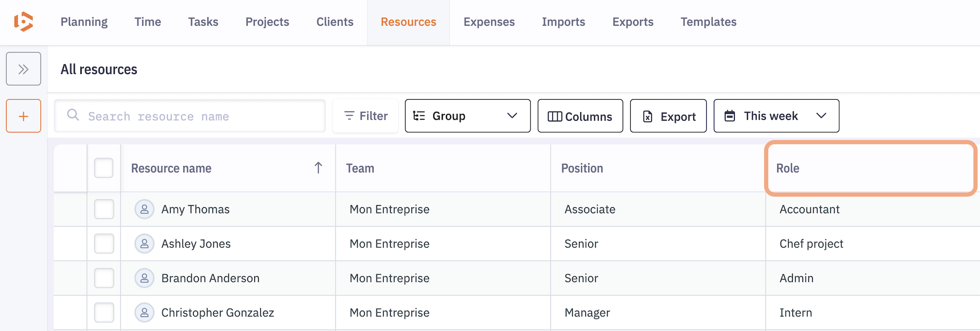
Task: Click the Columns button
Action: 580,116
